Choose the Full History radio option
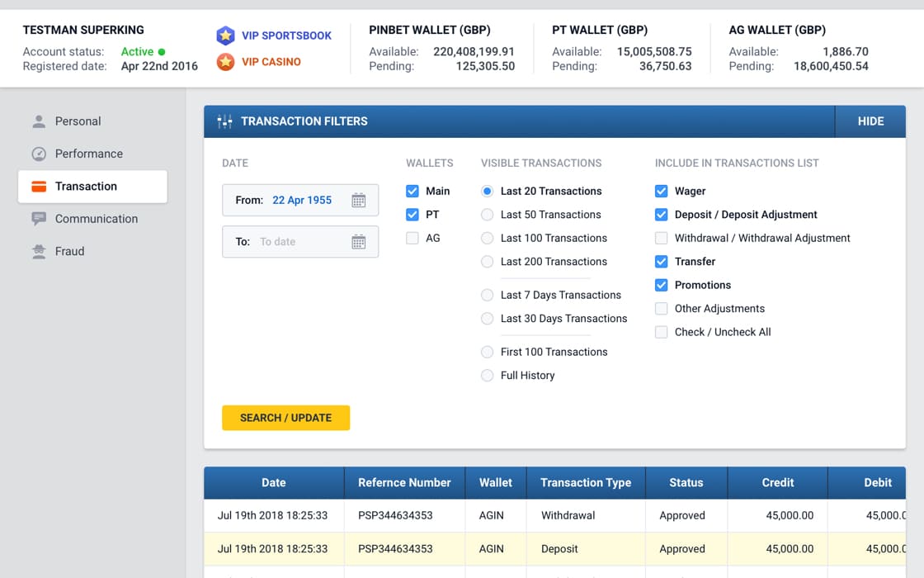This screenshot has height=578, width=924. tap(488, 376)
